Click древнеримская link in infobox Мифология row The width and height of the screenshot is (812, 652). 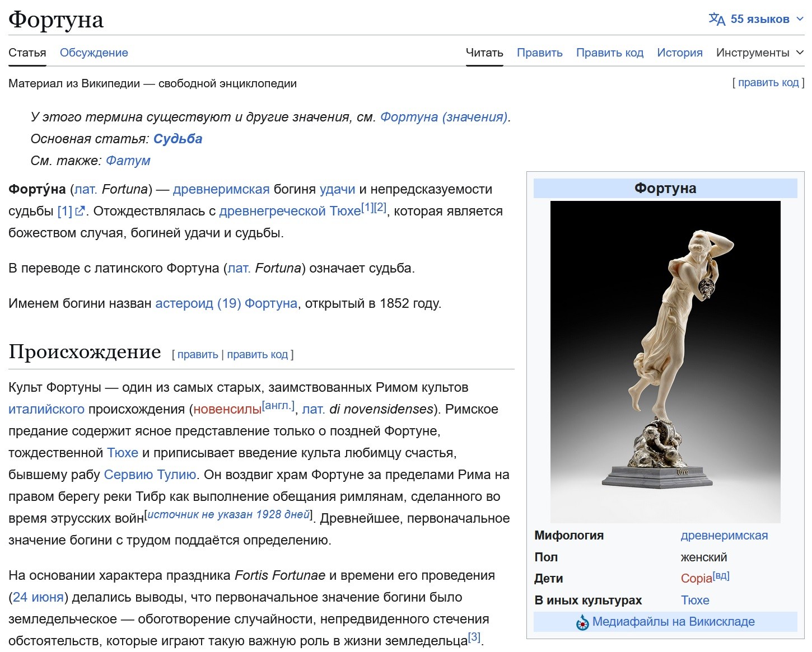point(724,536)
